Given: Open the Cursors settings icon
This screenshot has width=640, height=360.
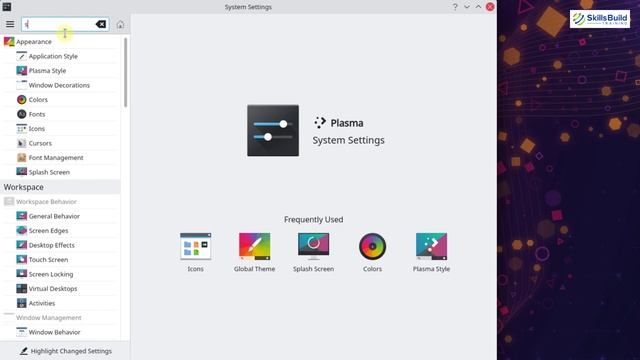Looking at the screenshot, I should tap(22, 143).
